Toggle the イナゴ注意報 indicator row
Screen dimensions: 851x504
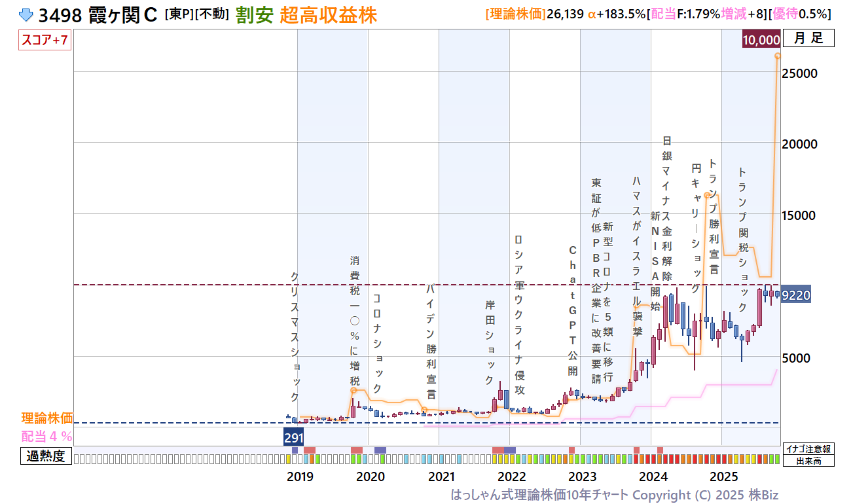pos(809,449)
